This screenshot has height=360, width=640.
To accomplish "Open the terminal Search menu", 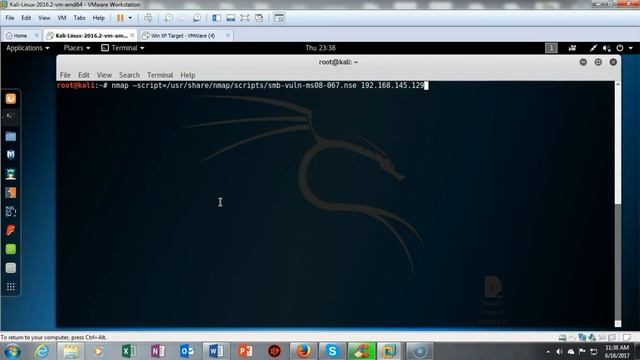I will pos(129,75).
